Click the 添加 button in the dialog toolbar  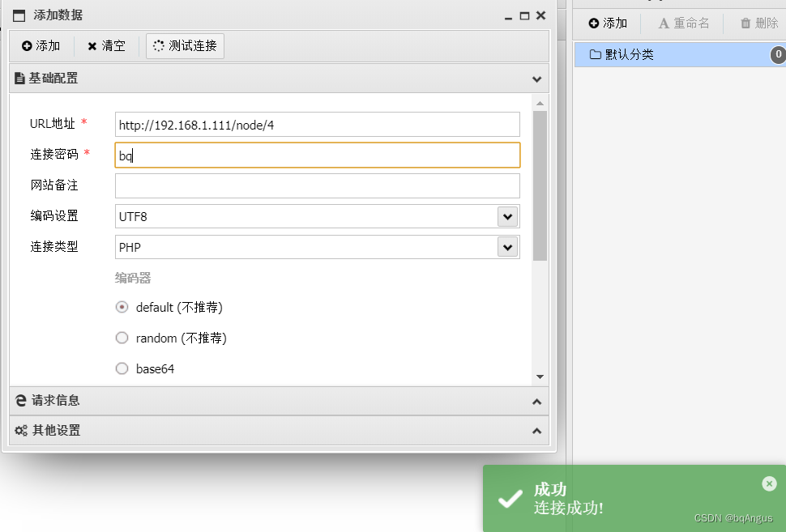tap(41, 46)
